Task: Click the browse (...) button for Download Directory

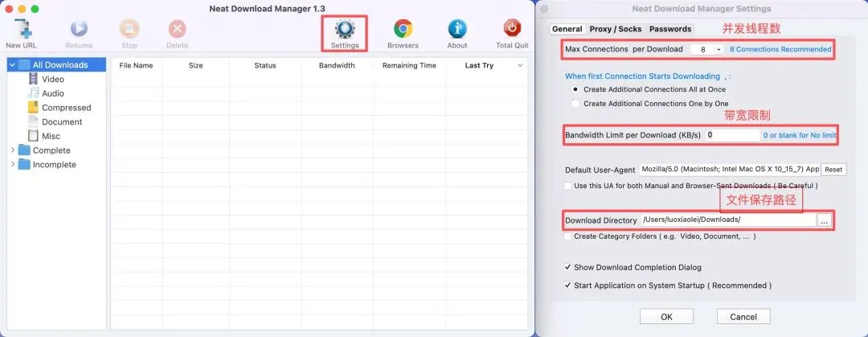Action: click(824, 220)
